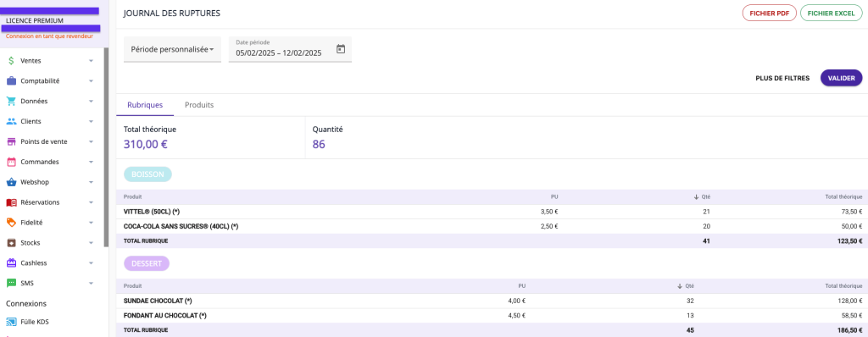The image size is (868, 337).
Task: Expand the Clients menu chevron
Action: pos(92,121)
